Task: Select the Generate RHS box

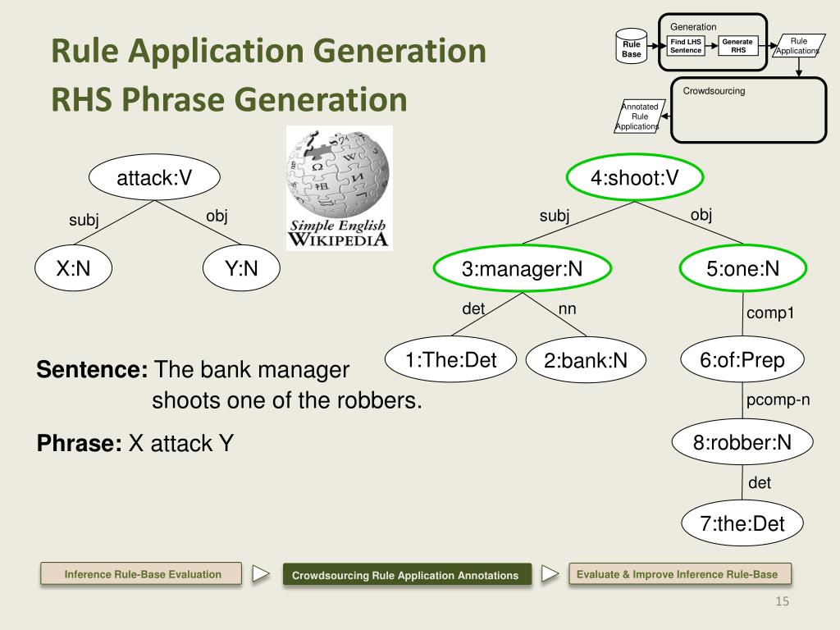Action: click(737, 46)
